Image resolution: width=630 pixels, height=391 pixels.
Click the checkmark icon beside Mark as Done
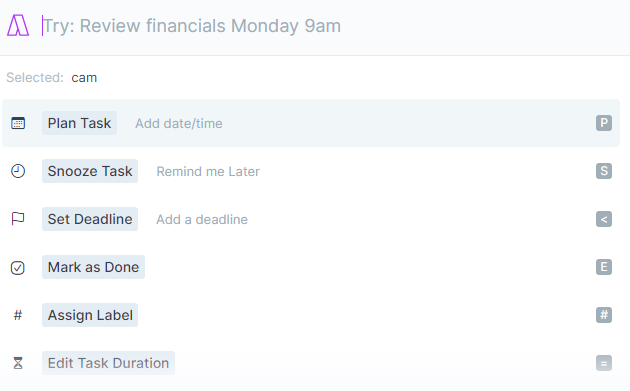pos(18,267)
